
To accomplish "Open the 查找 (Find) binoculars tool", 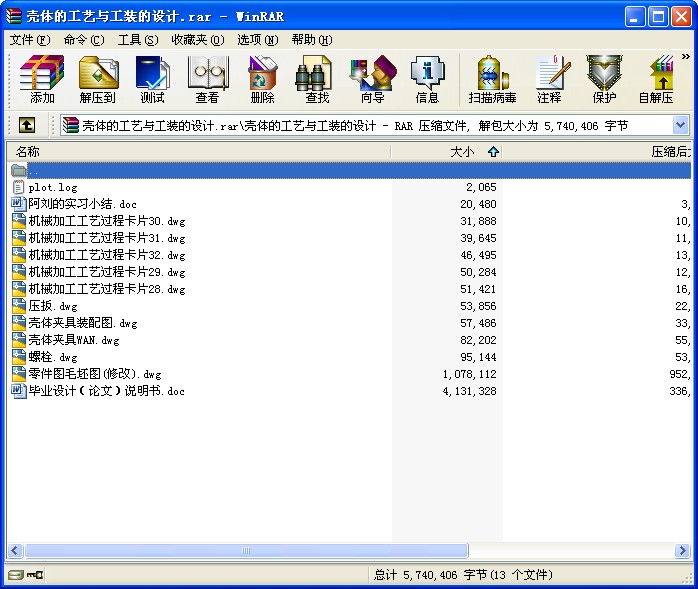I will (x=317, y=80).
